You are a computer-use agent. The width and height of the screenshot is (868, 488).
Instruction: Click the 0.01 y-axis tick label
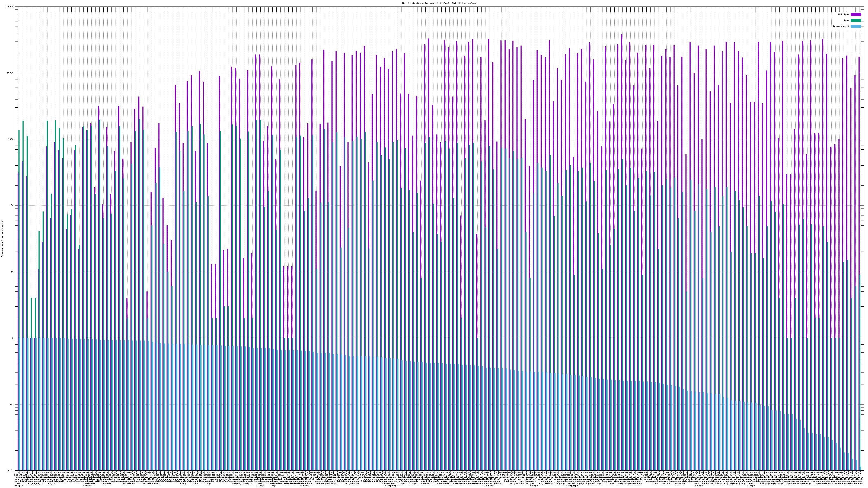pyautogui.click(x=11, y=470)
